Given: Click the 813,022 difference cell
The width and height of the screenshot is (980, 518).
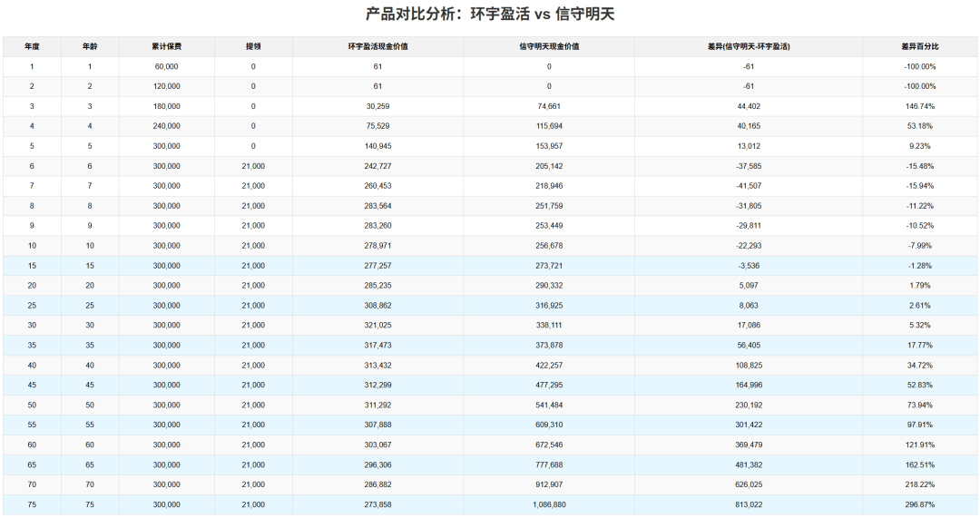Looking at the screenshot, I should (749, 504).
